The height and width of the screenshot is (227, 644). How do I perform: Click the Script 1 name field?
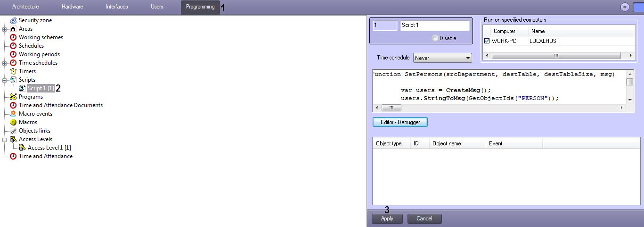tap(435, 25)
